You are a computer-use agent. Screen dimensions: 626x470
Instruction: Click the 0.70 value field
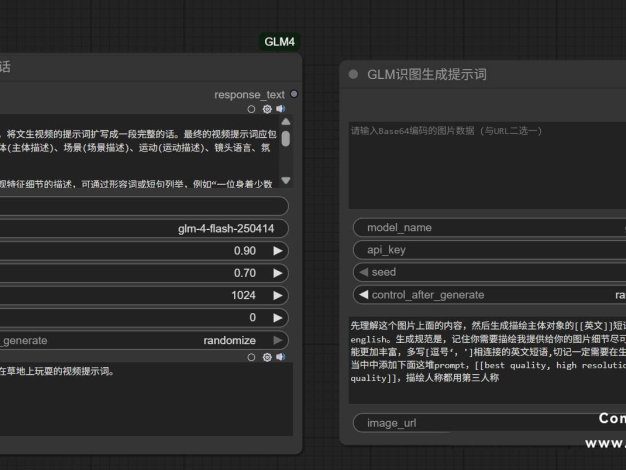click(x=144, y=273)
